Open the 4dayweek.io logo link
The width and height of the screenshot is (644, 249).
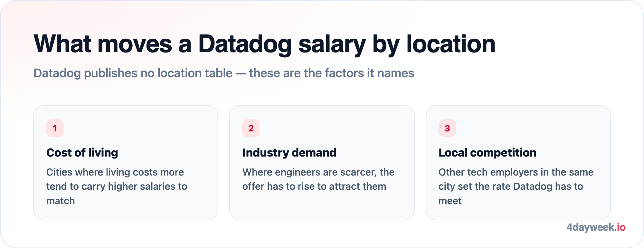point(596,227)
